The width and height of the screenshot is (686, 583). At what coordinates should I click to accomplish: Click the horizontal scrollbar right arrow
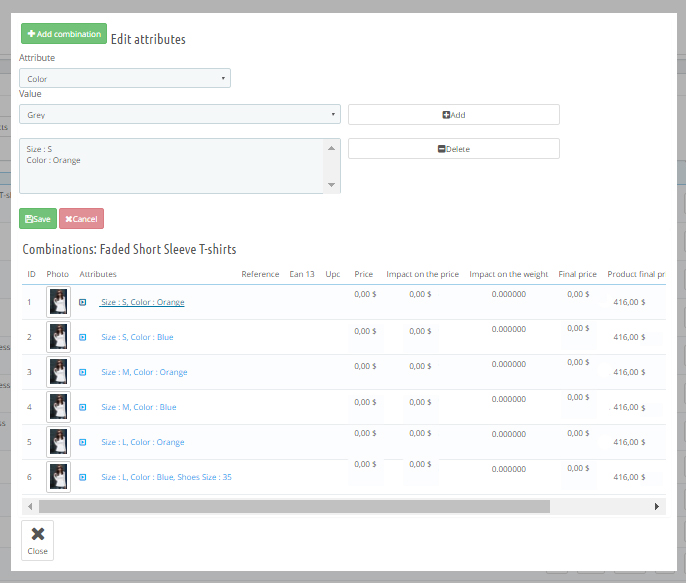[x=657, y=507]
